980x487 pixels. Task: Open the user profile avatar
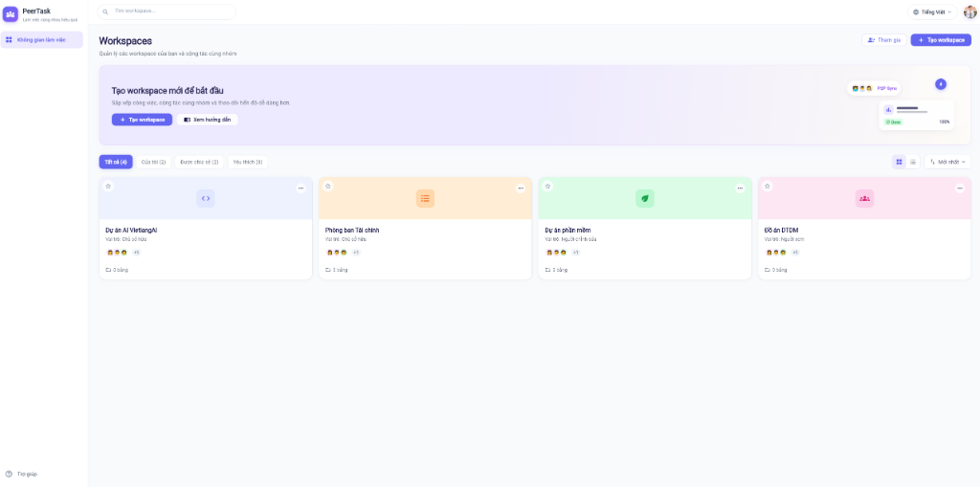coord(970,11)
